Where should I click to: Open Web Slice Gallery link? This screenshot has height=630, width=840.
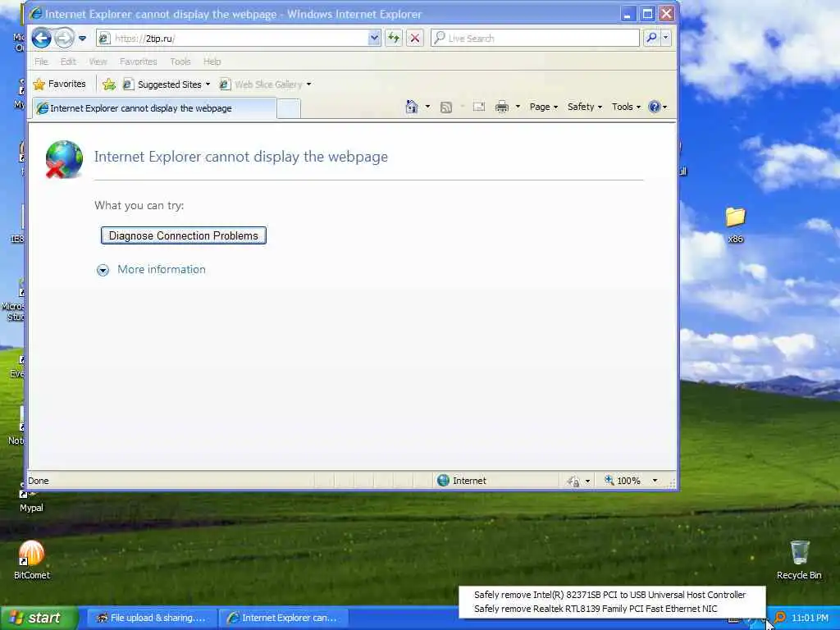(x=261, y=84)
